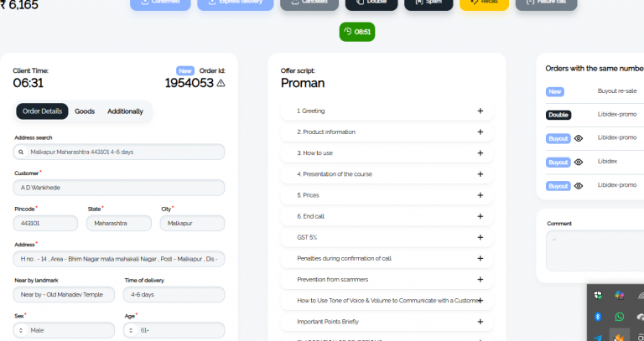Click eye icon in last Buyout Libidex-promo row
The height and width of the screenshot is (341, 644).
[x=579, y=186]
